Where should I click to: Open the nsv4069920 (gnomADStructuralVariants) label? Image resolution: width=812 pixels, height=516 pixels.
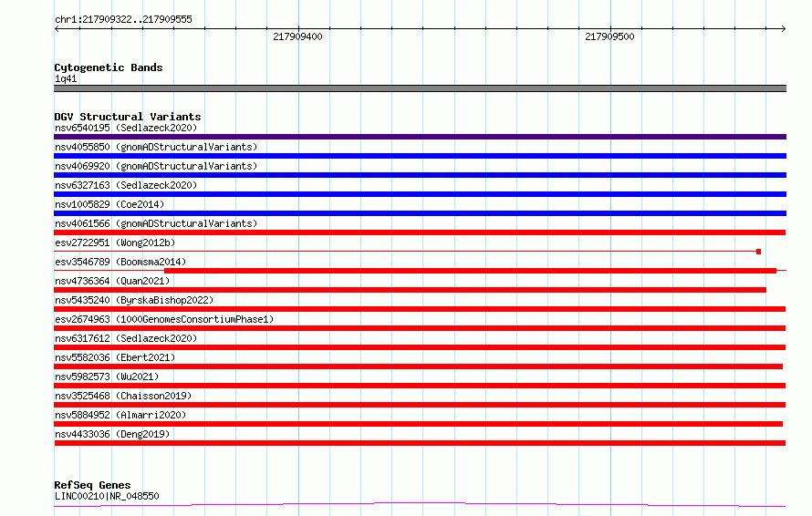click(156, 166)
